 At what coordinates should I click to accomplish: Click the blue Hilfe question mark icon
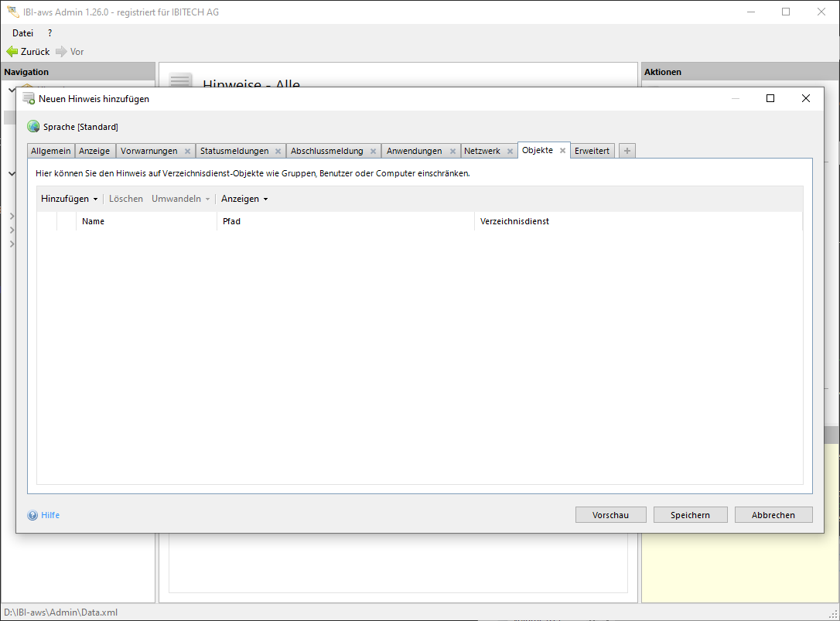[32, 515]
